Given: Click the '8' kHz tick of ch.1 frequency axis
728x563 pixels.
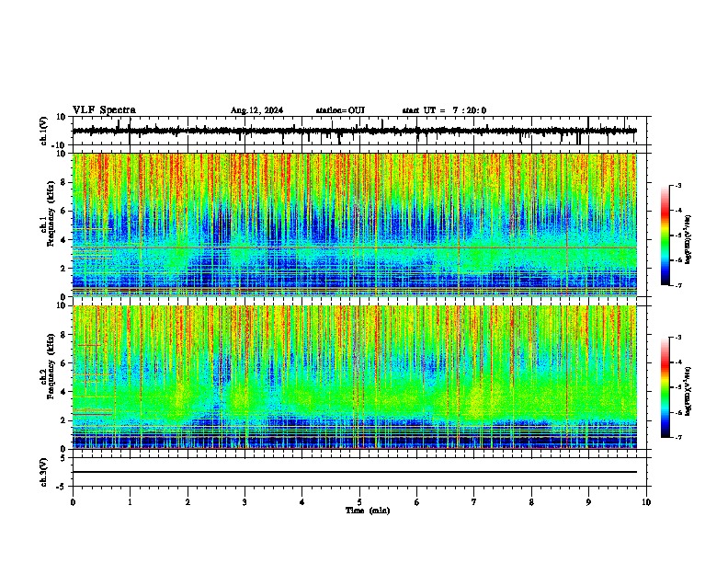Looking at the screenshot, I should pos(63,182).
